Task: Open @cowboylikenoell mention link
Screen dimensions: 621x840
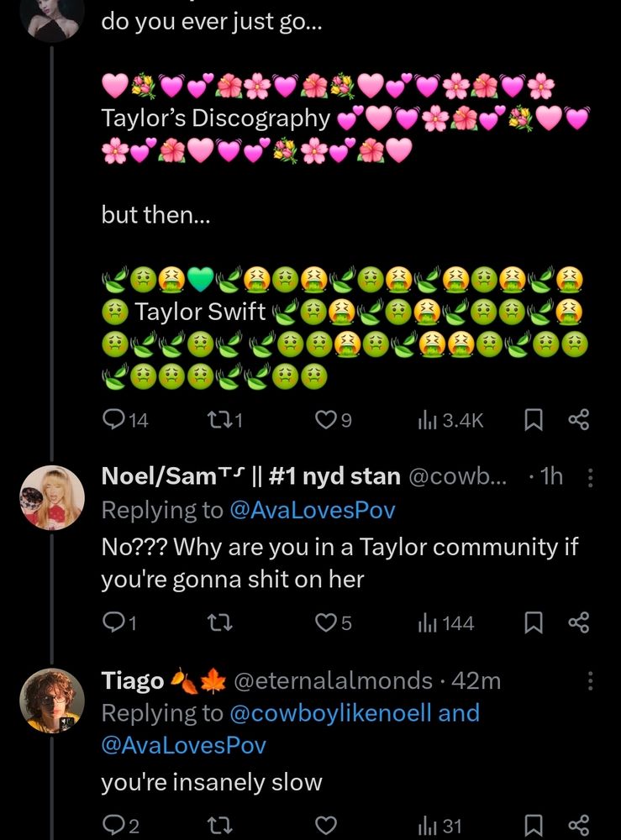Action: pyautogui.click(x=330, y=713)
